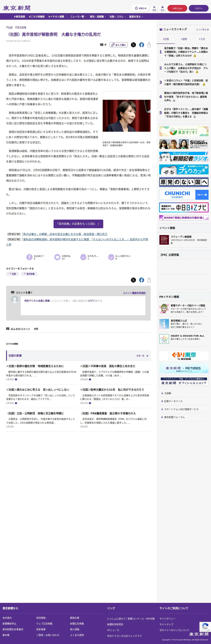Expand the 社説・コラム menu
Viewport: 211px width, 644px height.
[118, 16]
